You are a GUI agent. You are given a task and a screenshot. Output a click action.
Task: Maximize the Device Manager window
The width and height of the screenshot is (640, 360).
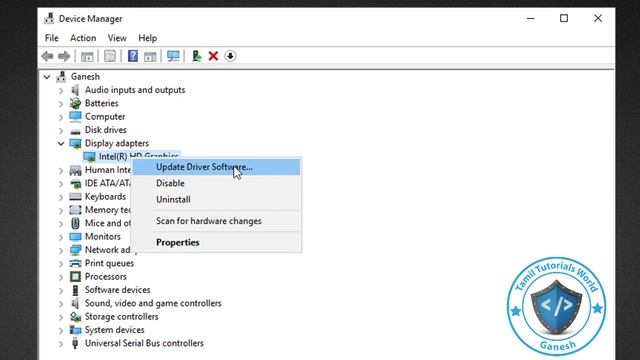point(564,18)
